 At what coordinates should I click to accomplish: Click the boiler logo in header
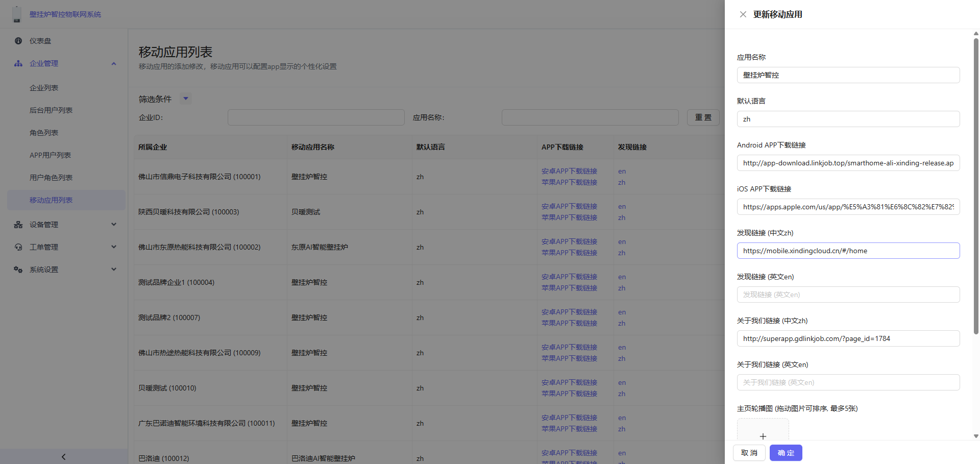pos(17,14)
